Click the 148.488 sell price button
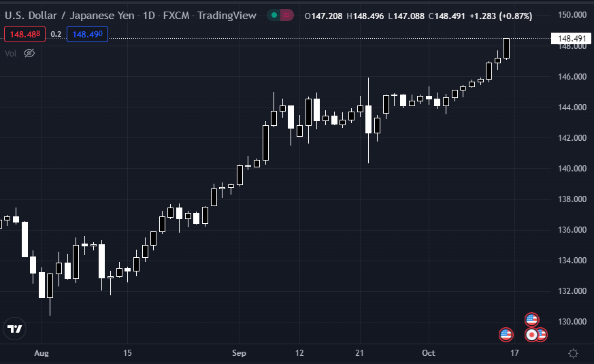Image resolution: width=594 pixels, height=364 pixels. coord(25,34)
